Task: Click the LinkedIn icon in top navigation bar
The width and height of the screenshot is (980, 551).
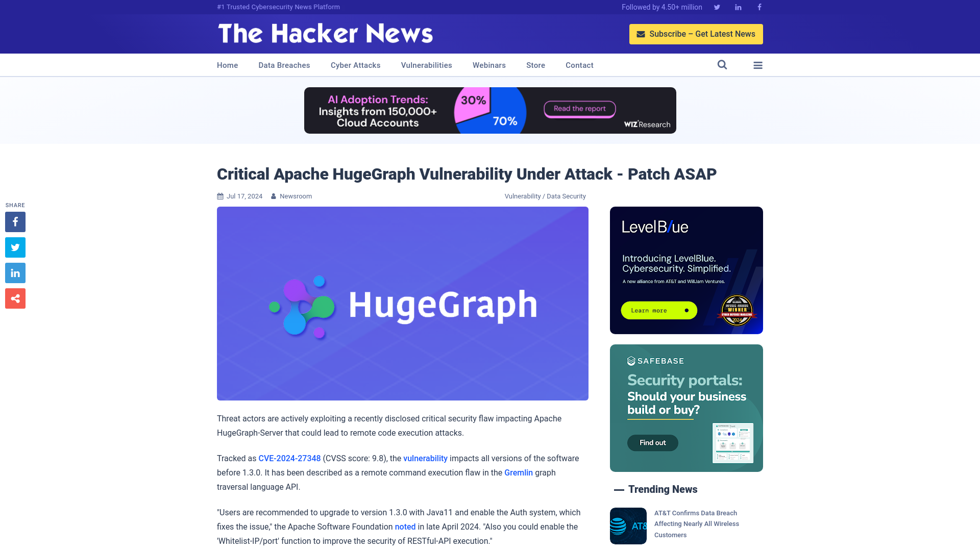Action: pyautogui.click(x=738, y=7)
